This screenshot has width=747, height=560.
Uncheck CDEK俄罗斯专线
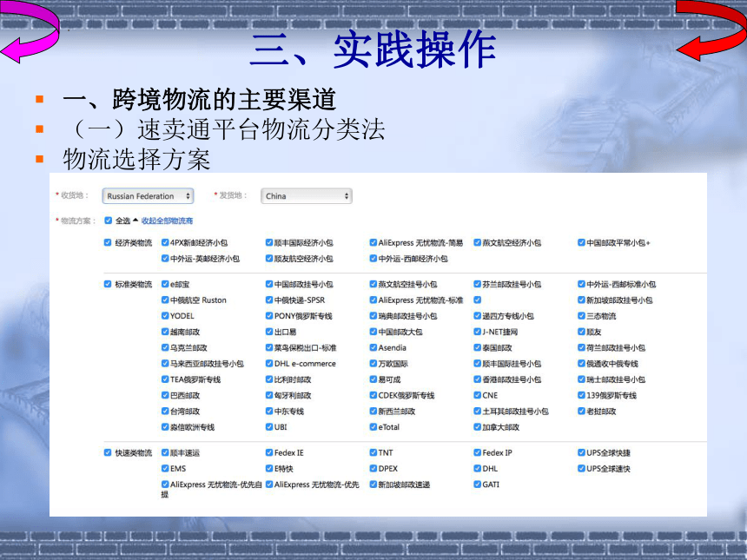click(373, 395)
